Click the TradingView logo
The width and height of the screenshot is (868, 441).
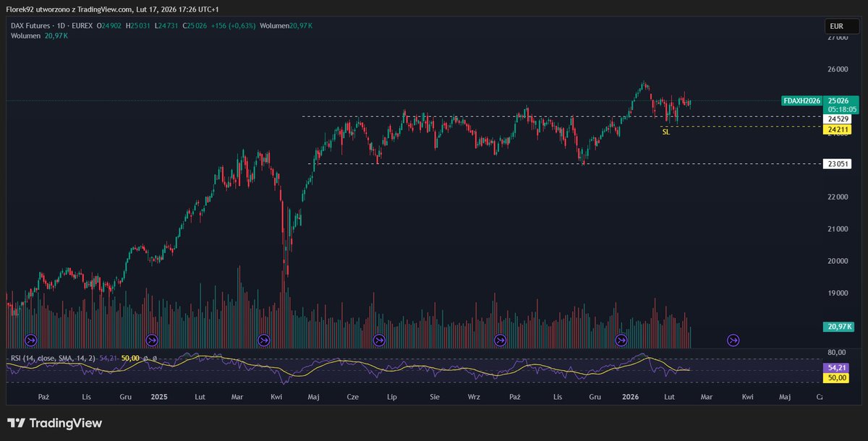[55, 423]
